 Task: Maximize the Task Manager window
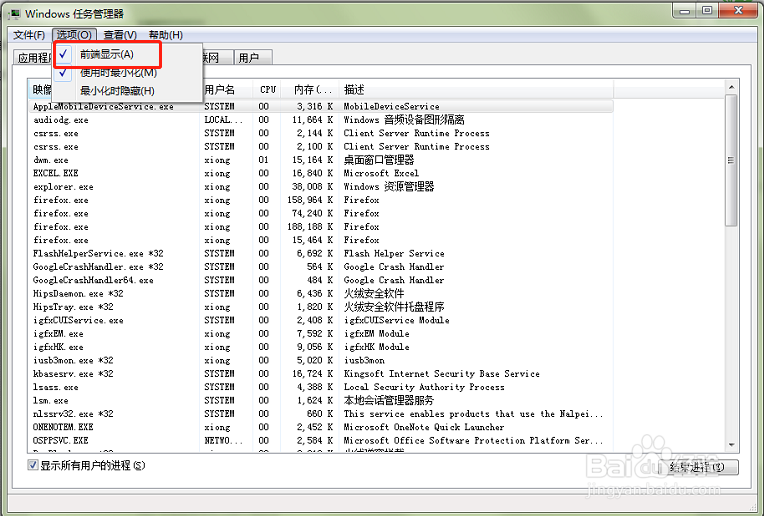click(x=707, y=10)
